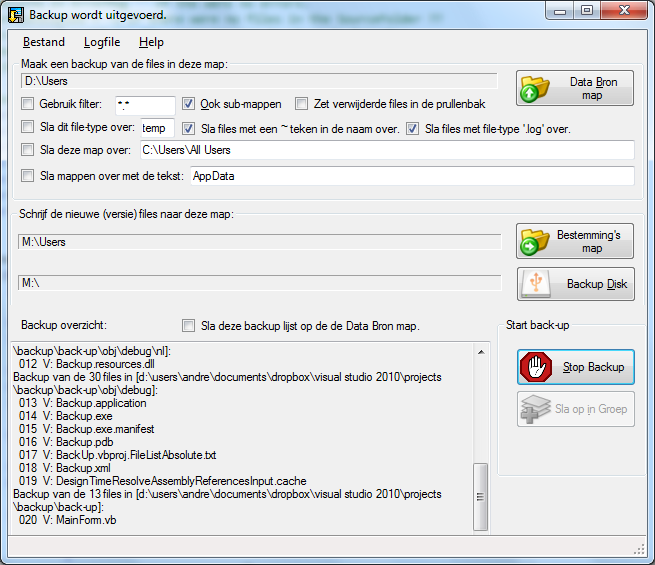Image resolution: width=655 pixels, height=565 pixels.
Task: Click the Bestemming's map folder icon
Action: click(x=537, y=242)
